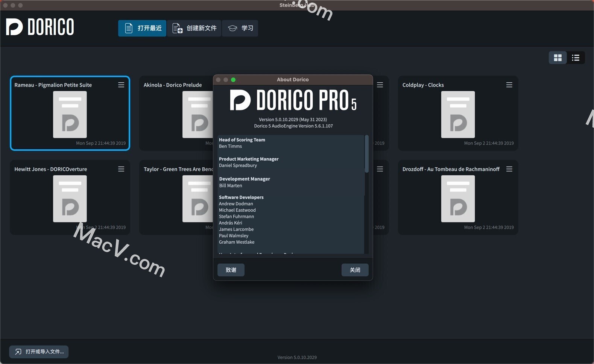Click the name Michael Eastwood
Image resolution: width=594 pixels, height=364 pixels.
pos(237,210)
